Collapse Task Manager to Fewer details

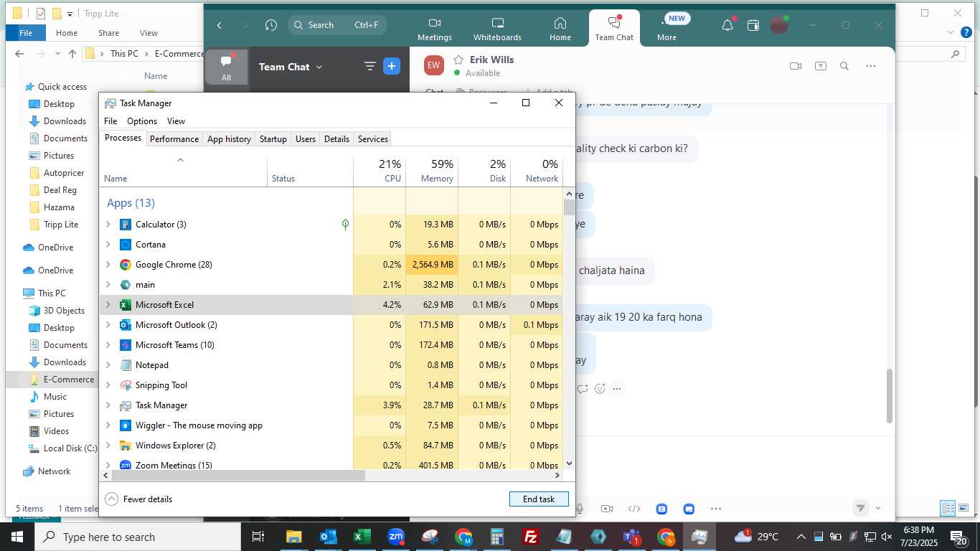[x=138, y=499]
